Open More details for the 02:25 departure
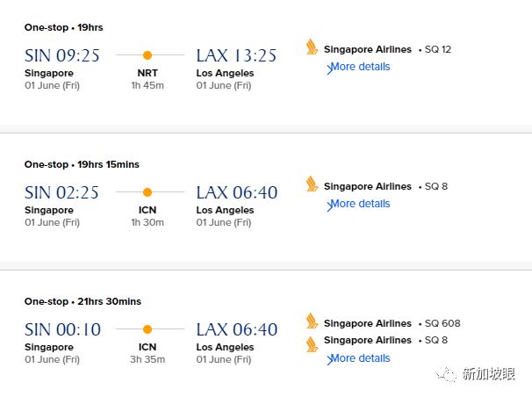This screenshot has height=397, width=532. 360,204
